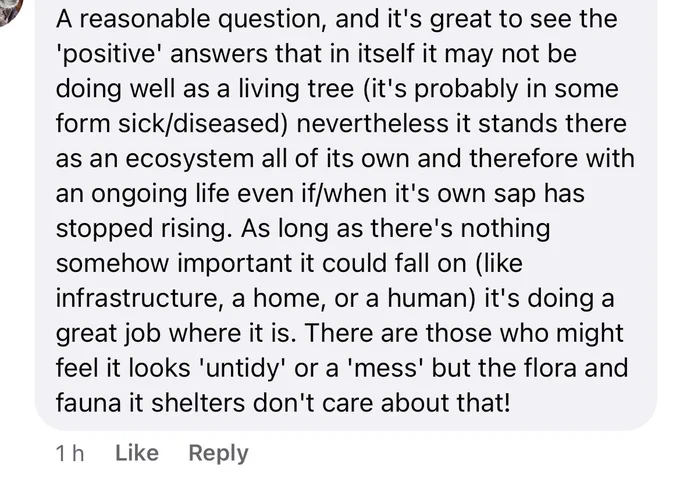Click the phrase 'A reasonable question' in comment
The height and width of the screenshot is (478, 680).
[x=191, y=20]
